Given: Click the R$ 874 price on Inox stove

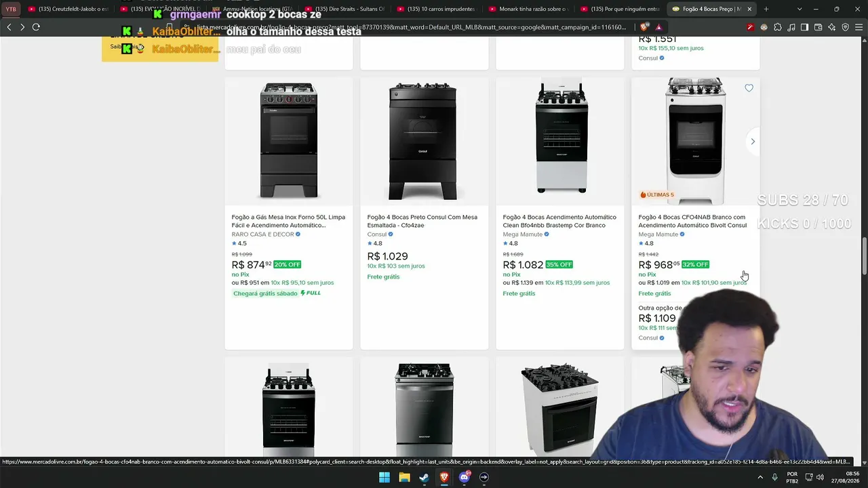Looking at the screenshot, I should pyautogui.click(x=251, y=264).
